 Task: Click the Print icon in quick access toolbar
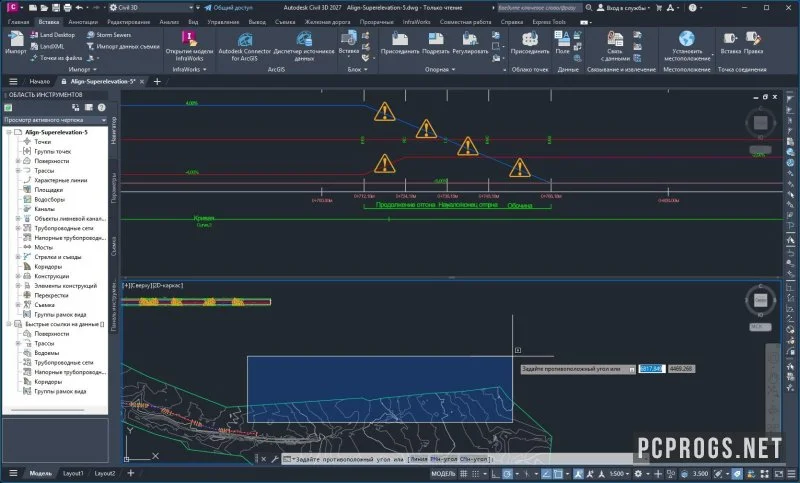[67, 8]
